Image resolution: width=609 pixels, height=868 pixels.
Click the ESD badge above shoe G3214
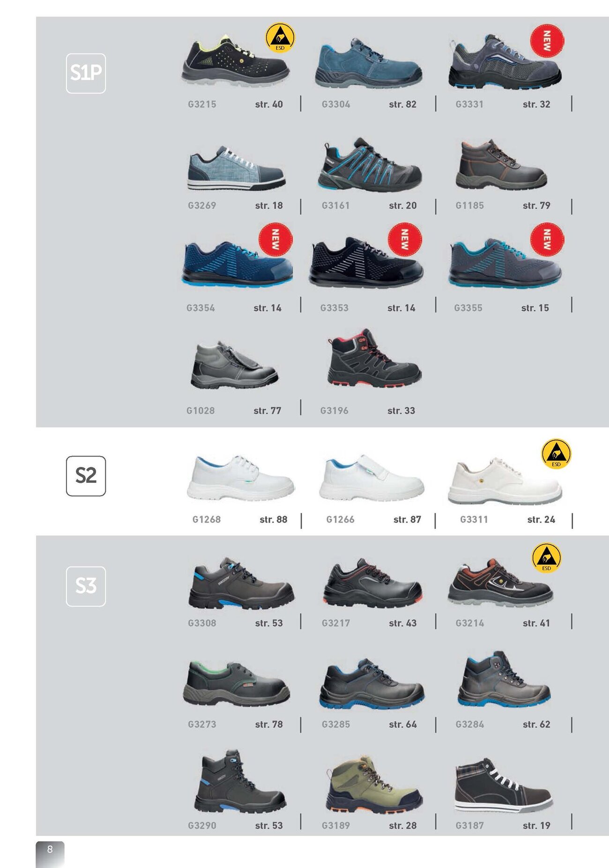[x=546, y=558]
